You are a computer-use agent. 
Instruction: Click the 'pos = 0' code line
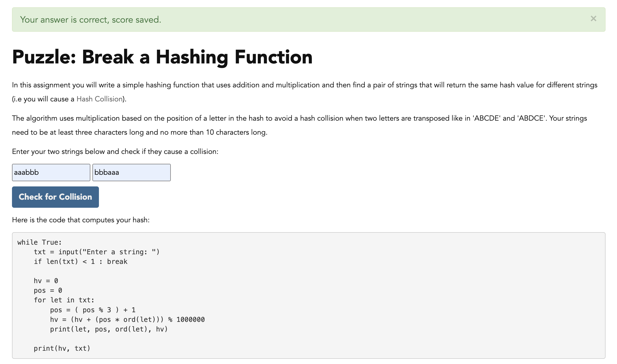(x=48, y=290)
